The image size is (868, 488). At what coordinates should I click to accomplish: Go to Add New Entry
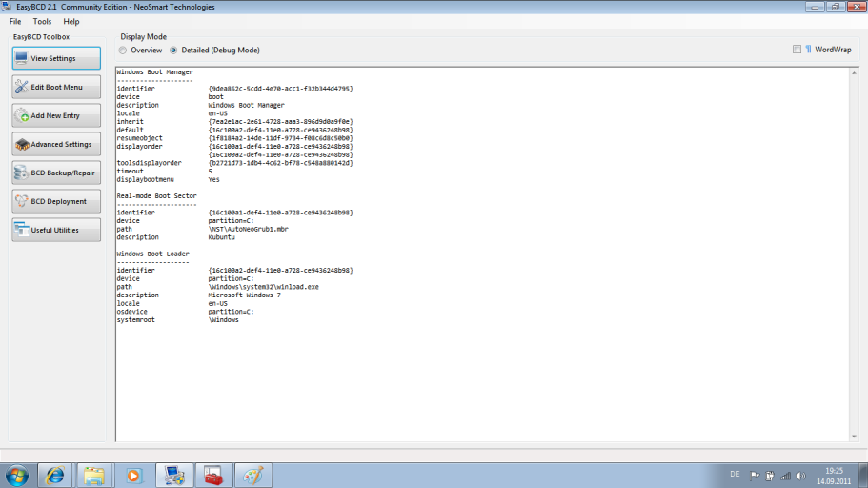coord(56,115)
